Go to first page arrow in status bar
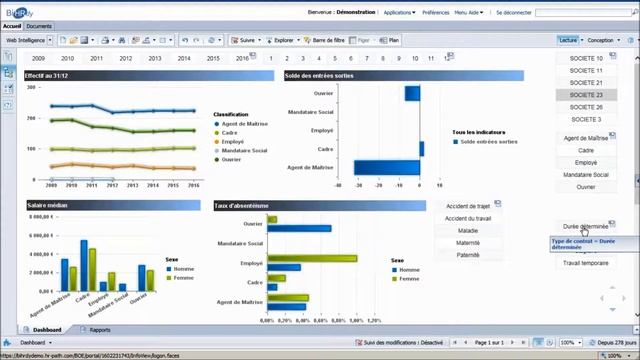 point(455,342)
